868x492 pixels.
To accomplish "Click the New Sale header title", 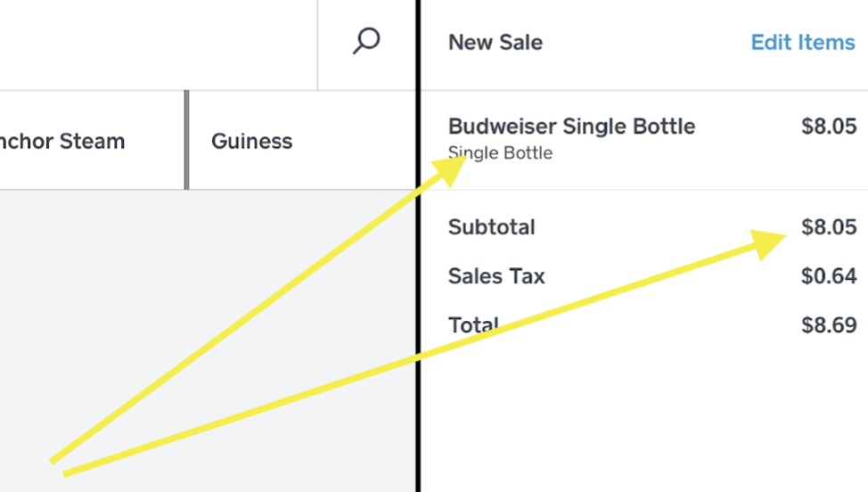I will (495, 42).
